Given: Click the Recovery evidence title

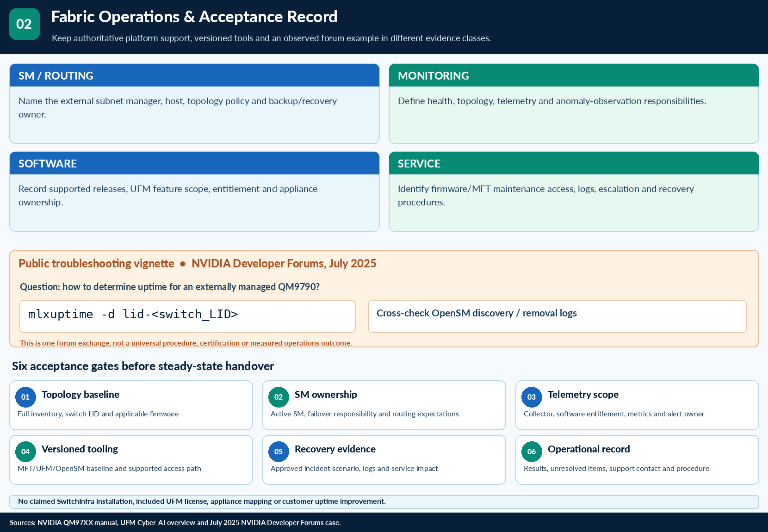Looking at the screenshot, I should 335,449.
